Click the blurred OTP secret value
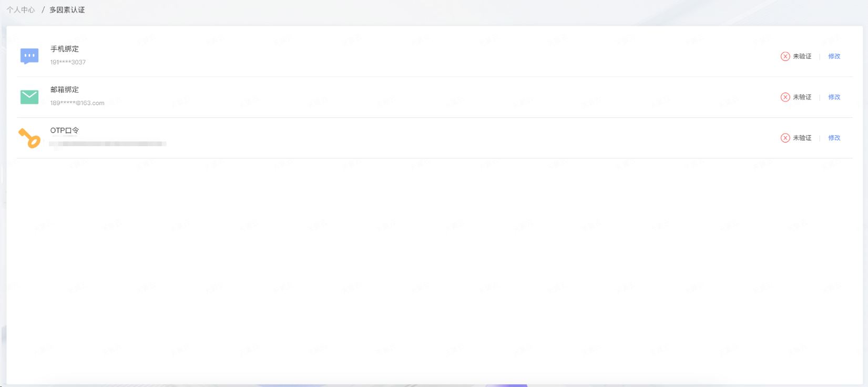The image size is (868, 387). 108,144
